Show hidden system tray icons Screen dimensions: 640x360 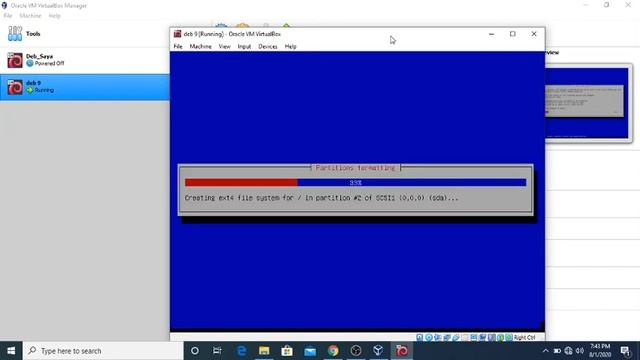coord(545,351)
